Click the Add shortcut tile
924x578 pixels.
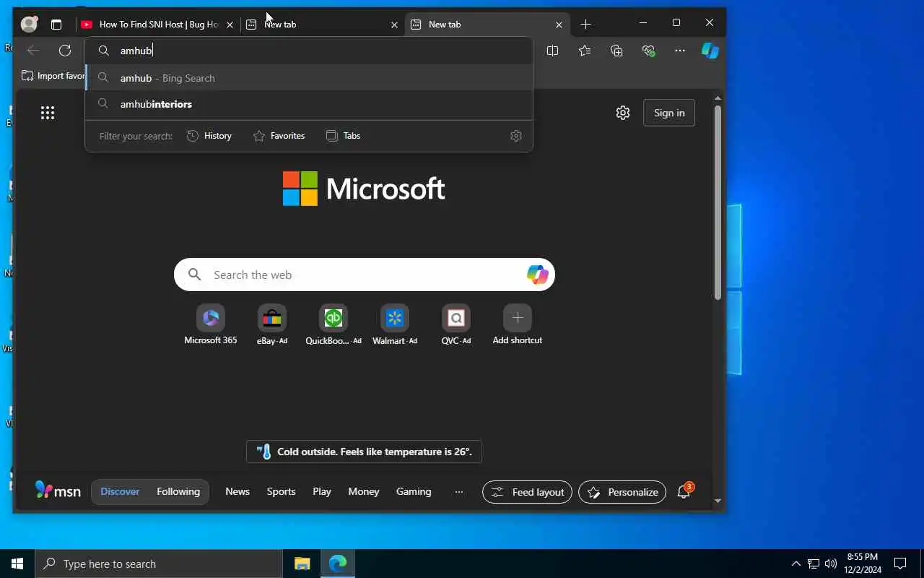pyautogui.click(x=518, y=324)
